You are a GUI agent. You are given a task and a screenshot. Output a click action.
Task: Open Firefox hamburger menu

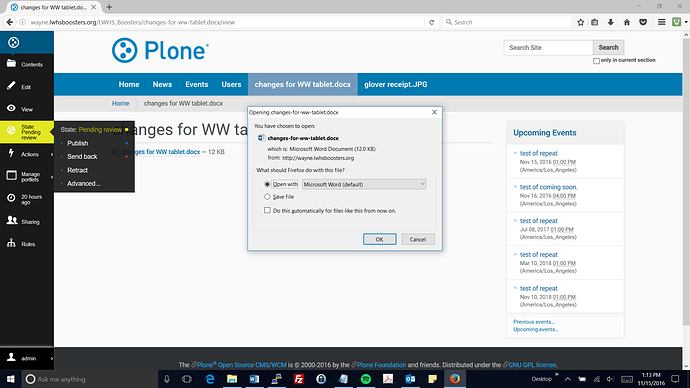661,22
